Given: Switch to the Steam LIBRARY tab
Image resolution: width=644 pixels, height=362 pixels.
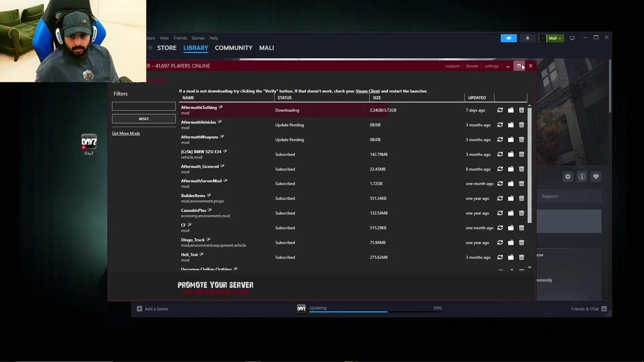Looking at the screenshot, I should 196,48.
